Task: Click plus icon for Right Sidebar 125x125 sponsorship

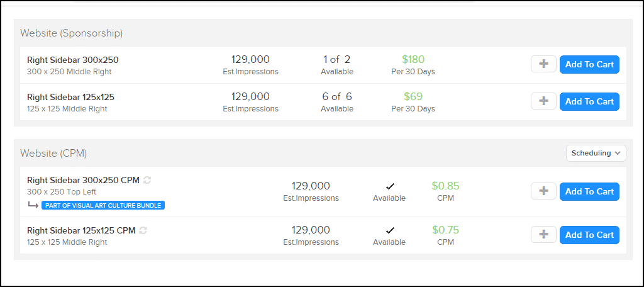Action: tap(543, 101)
